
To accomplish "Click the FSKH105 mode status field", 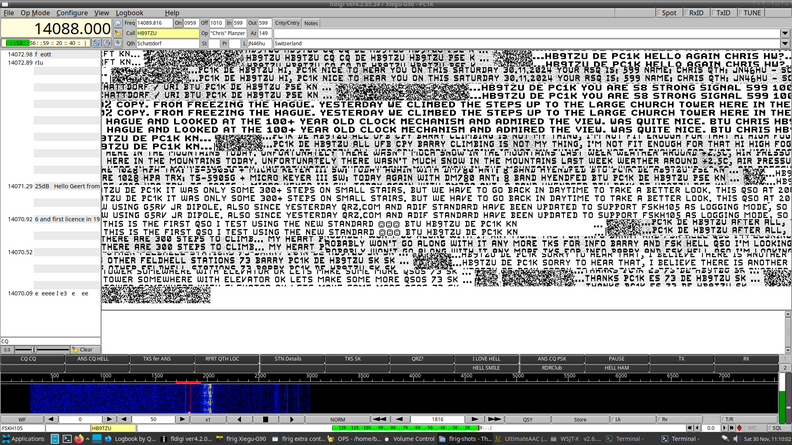I will pos(23,428).
